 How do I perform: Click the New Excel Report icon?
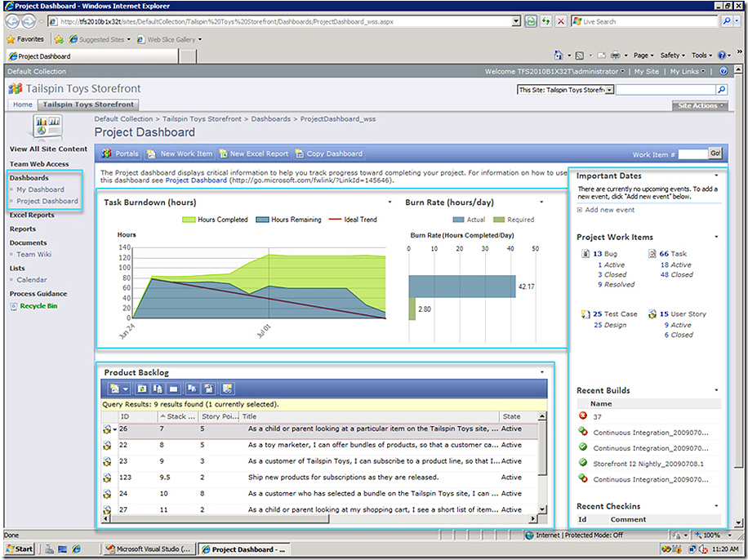click(x=222, y=153)
